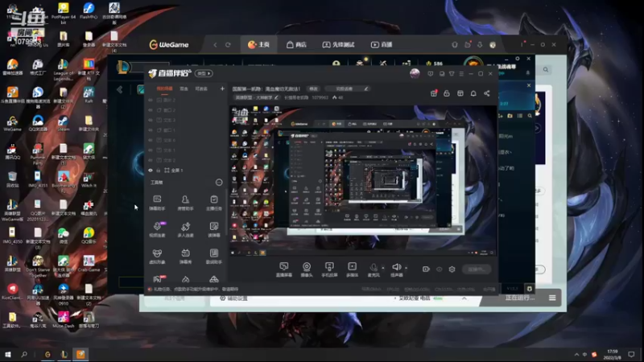The width and height of the screenshot is (644, 362).
Task: Expand the chevron in WeGame bottom bar
Action: [x=464, y=298]
